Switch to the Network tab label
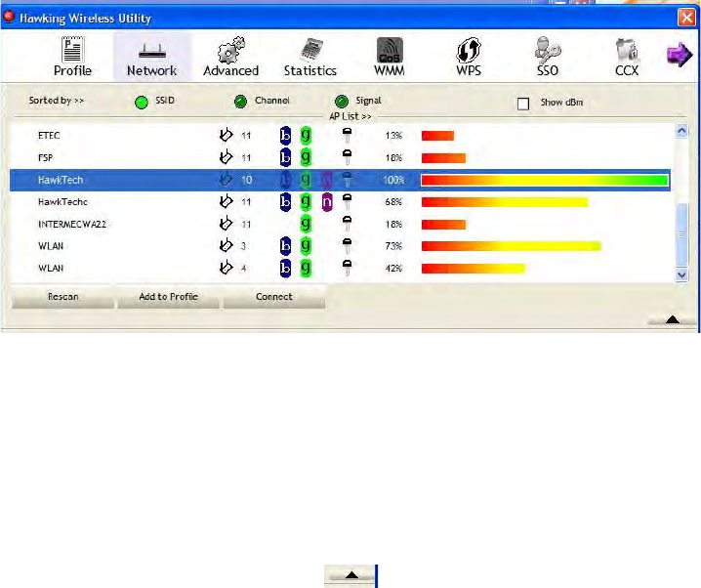 tap(152, 70)
